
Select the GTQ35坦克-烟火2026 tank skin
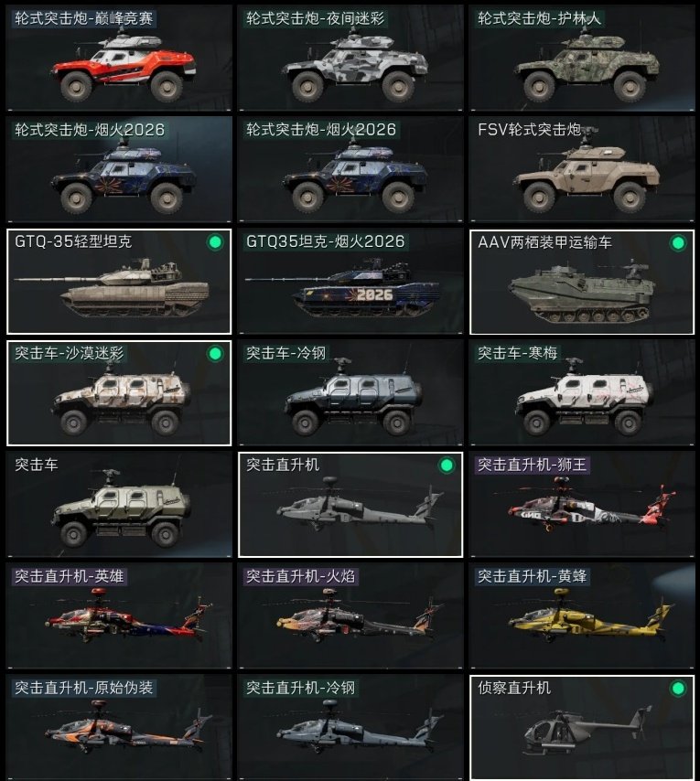point(350,282)
